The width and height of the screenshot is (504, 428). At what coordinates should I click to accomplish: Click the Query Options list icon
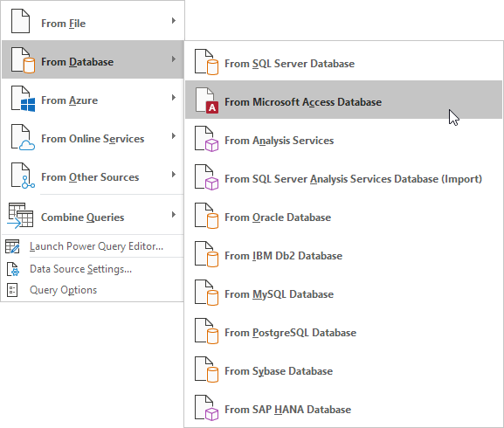[12, 290]
